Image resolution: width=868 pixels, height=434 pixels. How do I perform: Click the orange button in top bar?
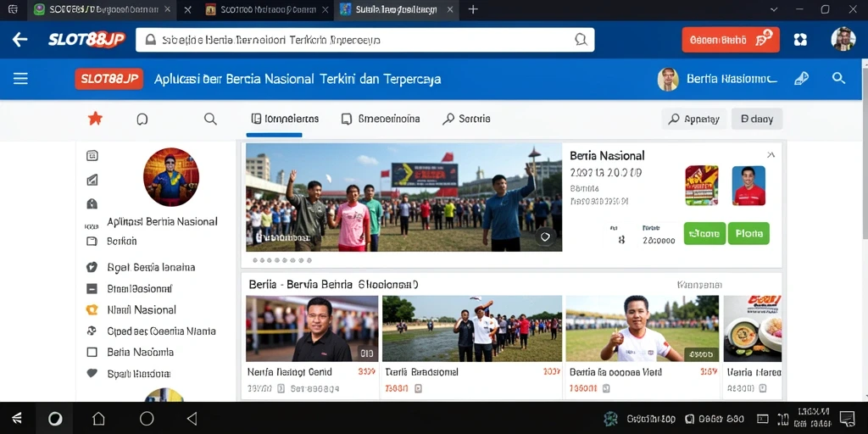730,40
